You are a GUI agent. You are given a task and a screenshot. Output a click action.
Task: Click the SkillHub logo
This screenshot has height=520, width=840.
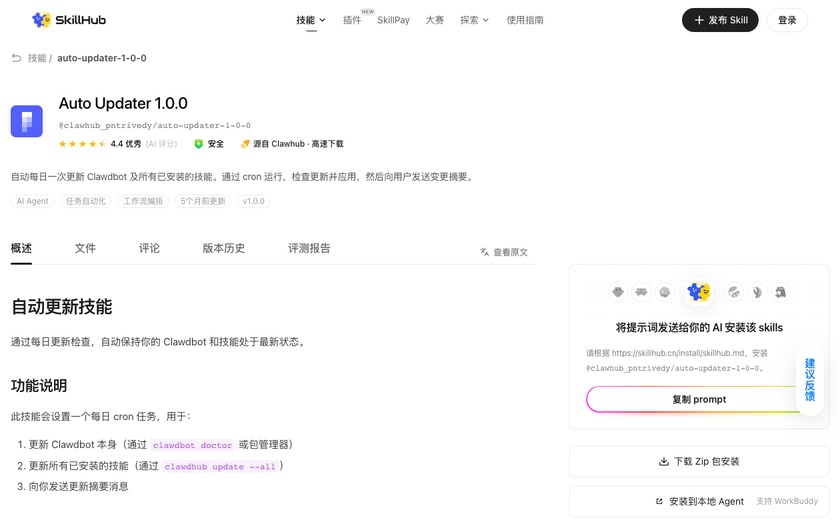[69, 20]
